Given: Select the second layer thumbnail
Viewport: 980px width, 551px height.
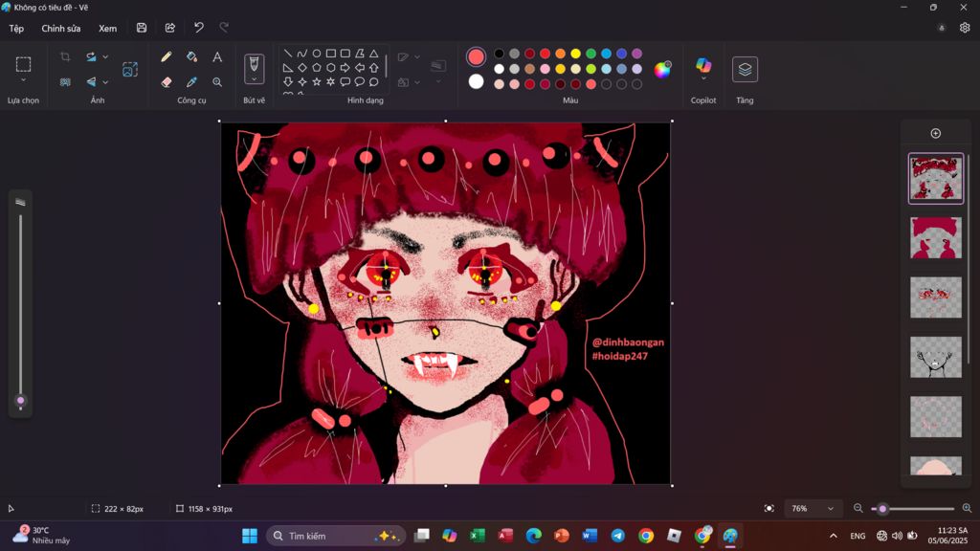Looking at the screenshot, I should click(x=935, y=237).
